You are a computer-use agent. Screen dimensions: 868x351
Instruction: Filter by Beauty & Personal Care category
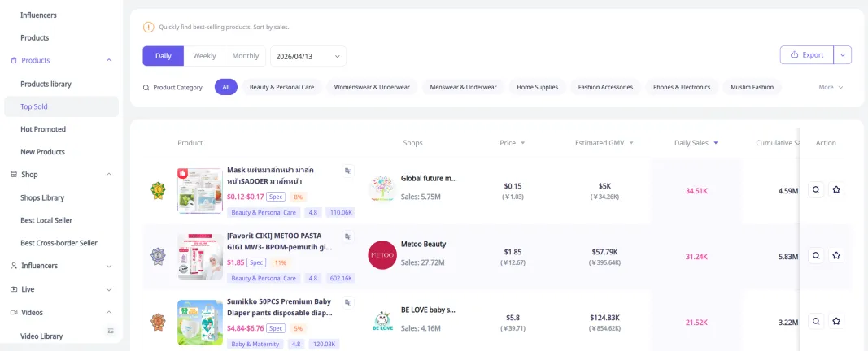tap(281, 87)
